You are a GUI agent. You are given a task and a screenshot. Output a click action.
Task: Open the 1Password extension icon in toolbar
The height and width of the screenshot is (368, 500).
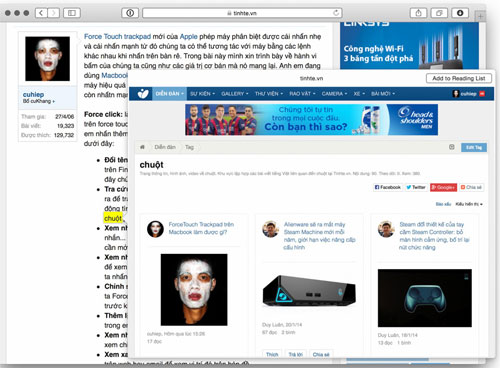coord(130,13)
